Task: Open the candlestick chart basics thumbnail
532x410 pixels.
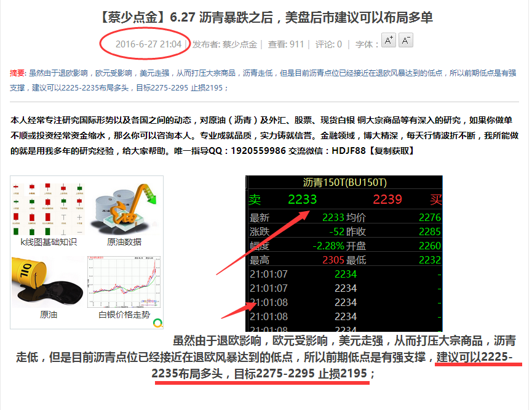Action: [x=49, y=208]
